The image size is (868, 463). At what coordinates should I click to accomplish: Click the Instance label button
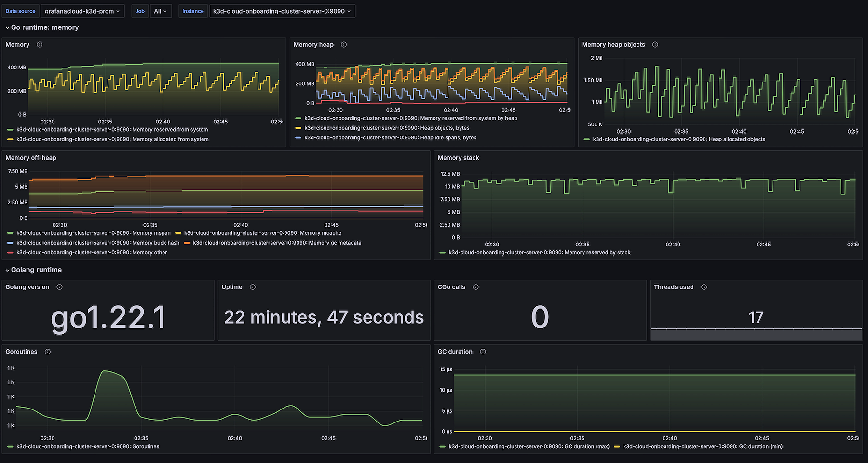(193, 11)
